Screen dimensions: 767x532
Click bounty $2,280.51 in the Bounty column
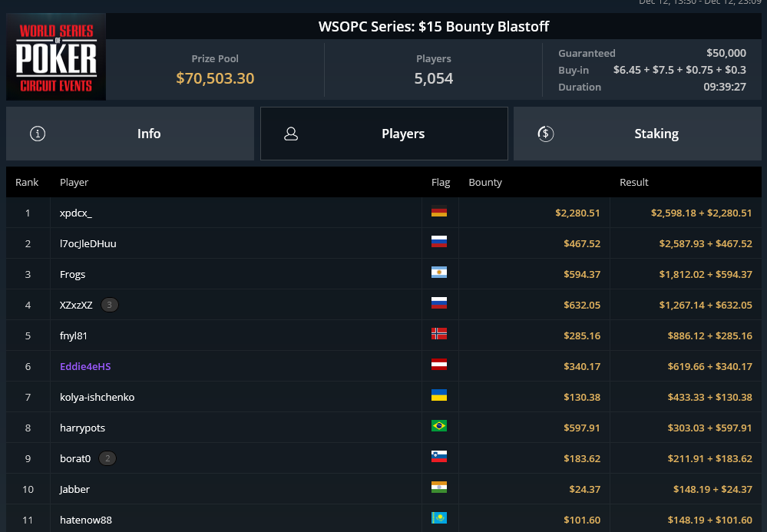coord(577,213)
